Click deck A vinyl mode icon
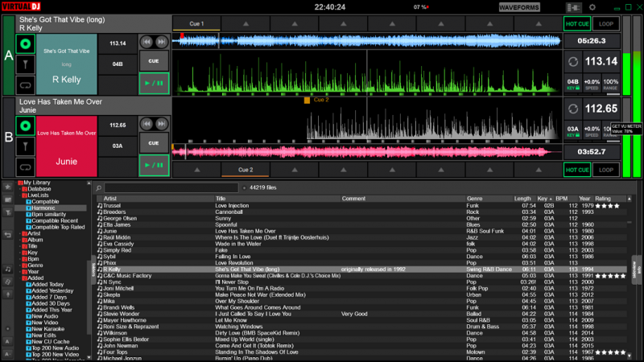The width and height of the screenshot is (644, 362). (x=25, y=44)
